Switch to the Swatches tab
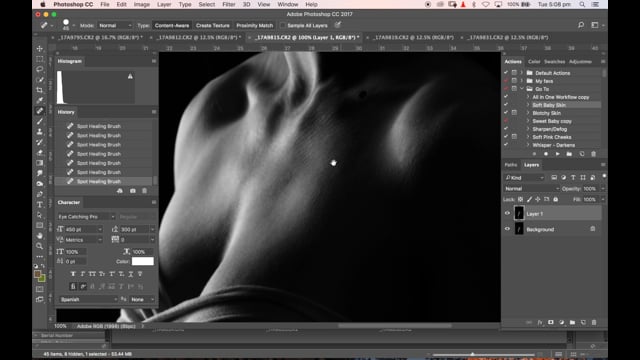The image size is (640, 360). [554, 62]
